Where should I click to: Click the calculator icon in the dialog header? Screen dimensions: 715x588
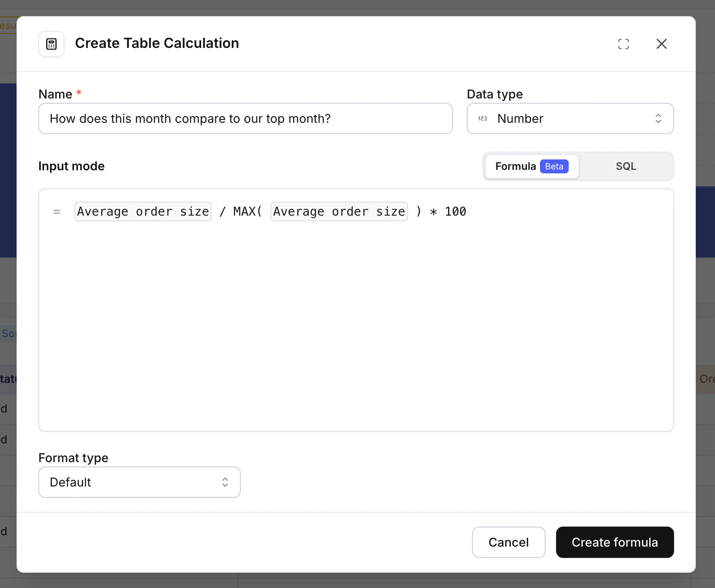click(51, 44)
